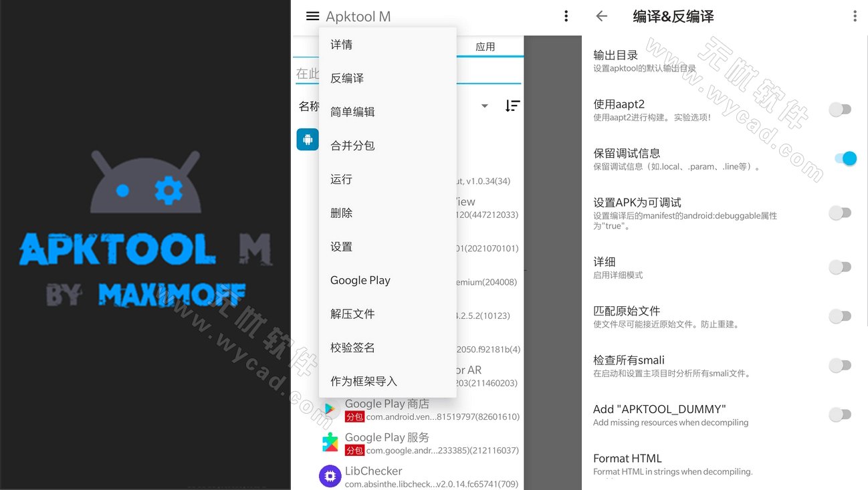This screenshot has width=868, height=490.
Task: Open the Format HTML setting
Action: [725, 465]
